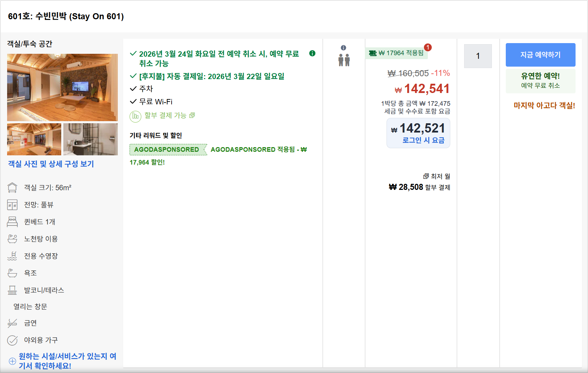This screenshot has width=588, height=373.
Task: Click the 로그인 시 요금 price box
Action: point(418,133)
